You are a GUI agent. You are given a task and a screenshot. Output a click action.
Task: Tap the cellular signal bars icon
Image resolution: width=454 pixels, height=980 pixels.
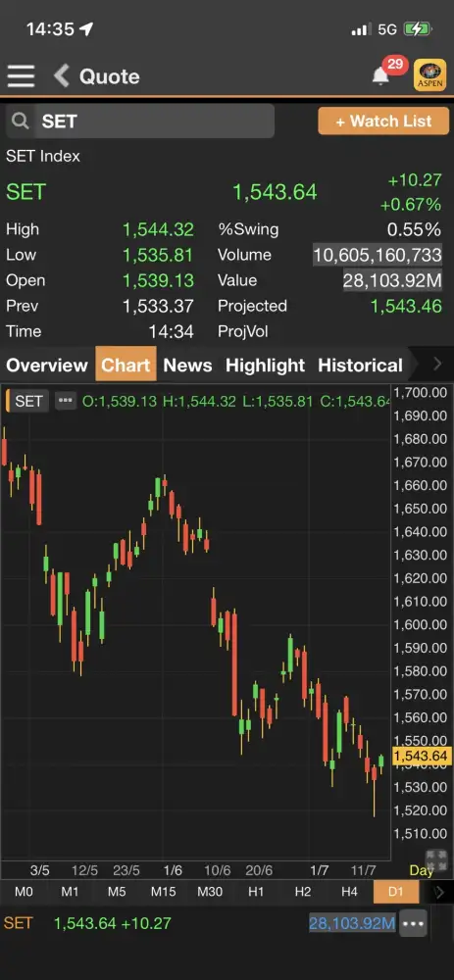[361, 29]
